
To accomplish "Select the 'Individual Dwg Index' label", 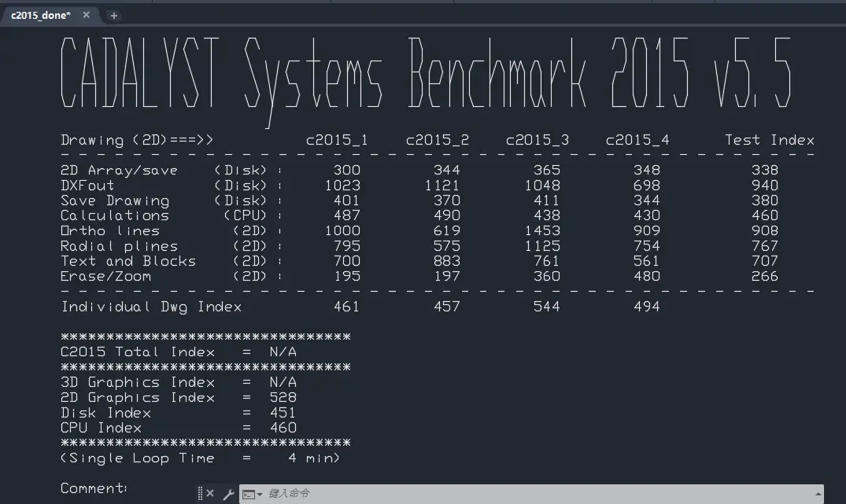I will tap(151, 307).
